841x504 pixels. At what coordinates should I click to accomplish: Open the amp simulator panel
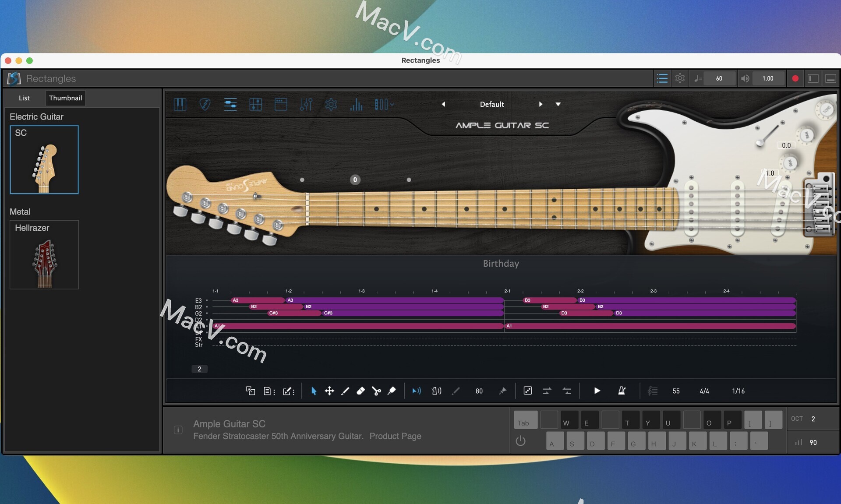(x=281, y=104)
